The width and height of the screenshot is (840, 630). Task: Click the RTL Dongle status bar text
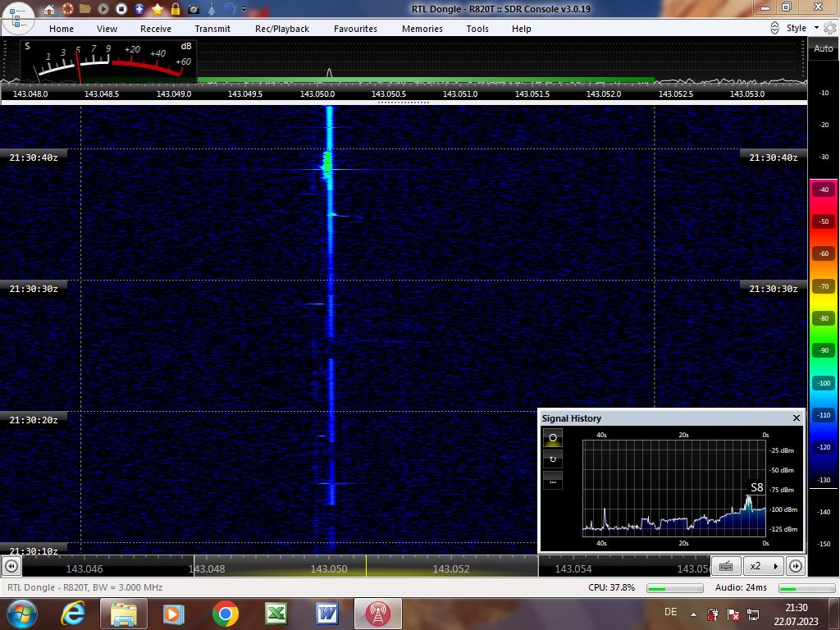pyautogui.click(x=84, y=587)
